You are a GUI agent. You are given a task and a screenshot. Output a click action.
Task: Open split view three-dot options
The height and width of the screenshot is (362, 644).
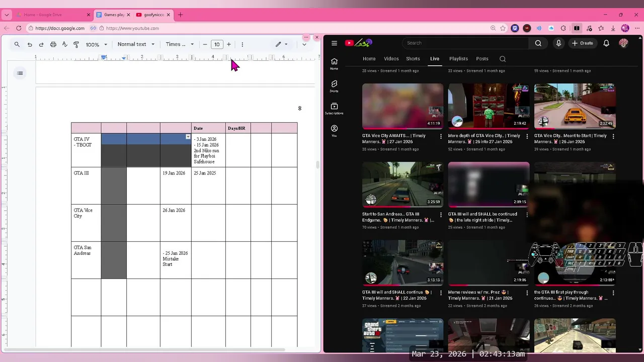[306, 37]
